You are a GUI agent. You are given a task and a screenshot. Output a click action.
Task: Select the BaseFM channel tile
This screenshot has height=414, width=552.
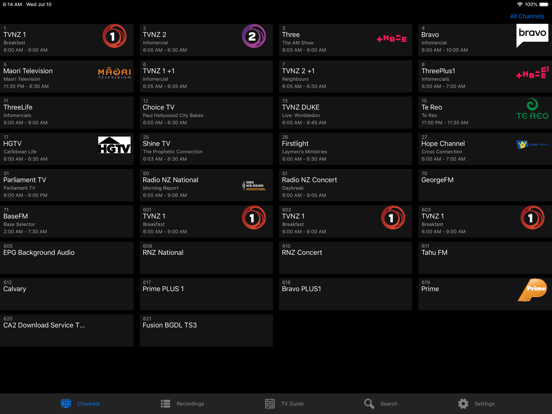point(67,221)
